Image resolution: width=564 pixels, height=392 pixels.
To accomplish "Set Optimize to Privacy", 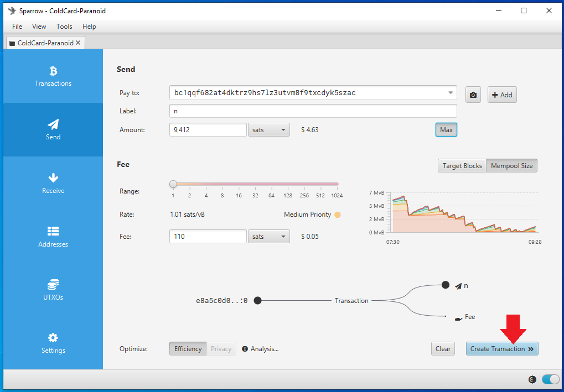I will [x=221, y=348].
